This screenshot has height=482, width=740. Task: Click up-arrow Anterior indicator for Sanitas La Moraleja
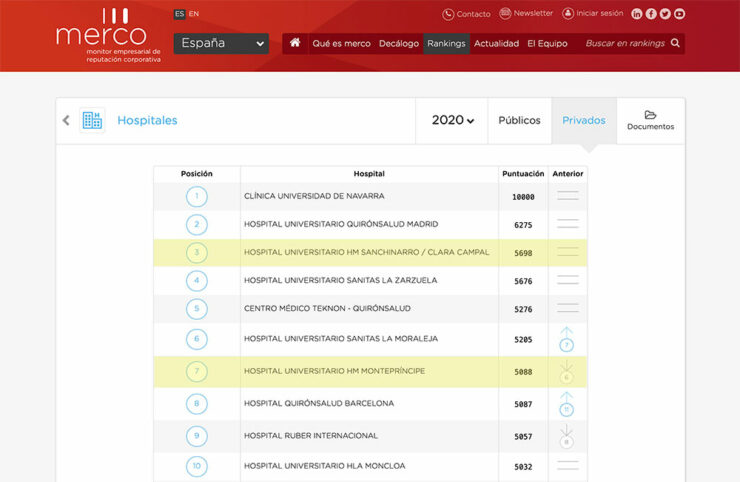(566, 339)
